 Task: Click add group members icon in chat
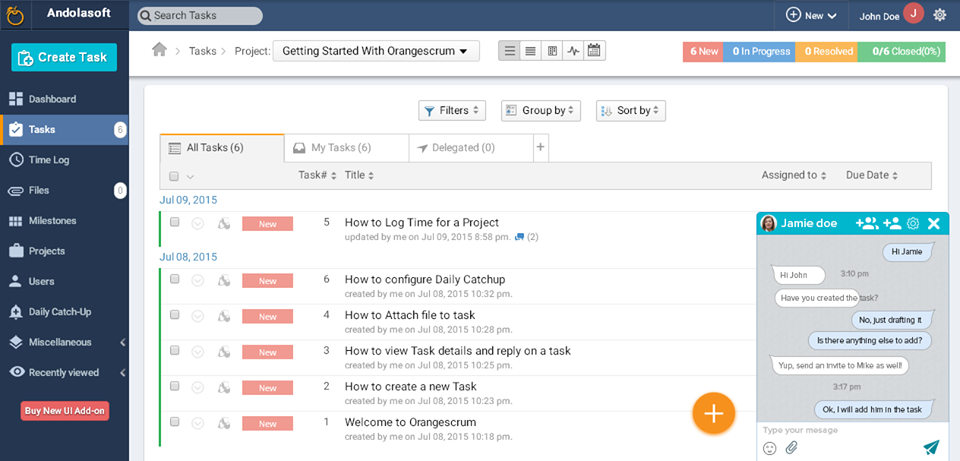coord(867,223)
